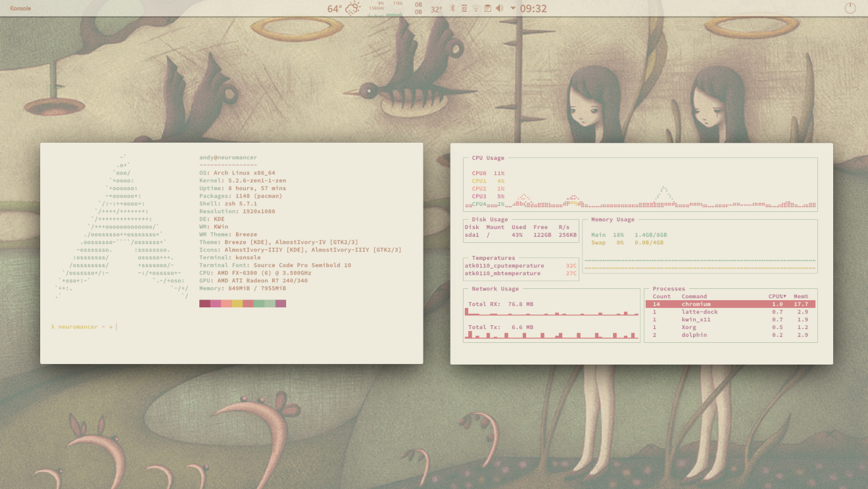Image resolution: width=868 pixels, height=489 pixels.
Task: Click the andy@neuromancer header text
Action: pos(228,158)
